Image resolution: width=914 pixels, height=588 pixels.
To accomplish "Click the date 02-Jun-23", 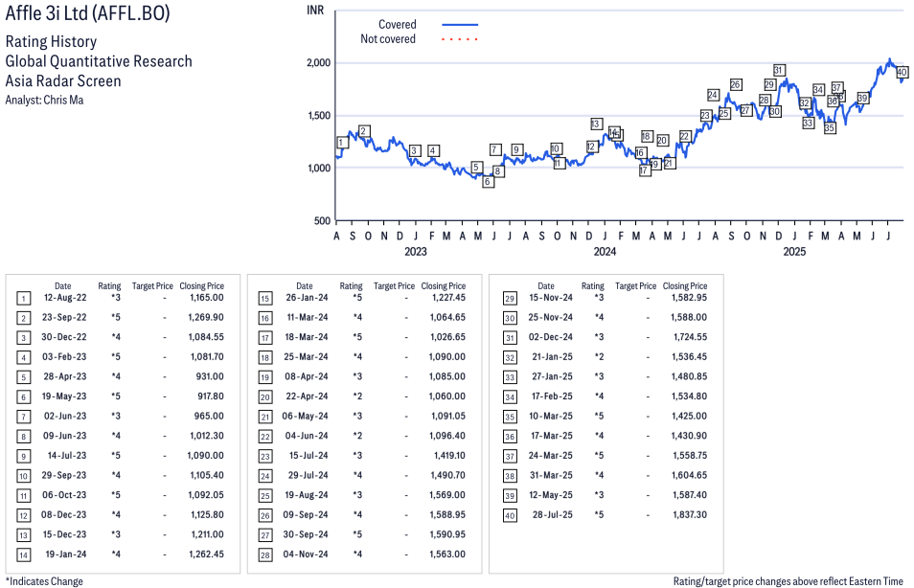I will (x=65, y=417).
